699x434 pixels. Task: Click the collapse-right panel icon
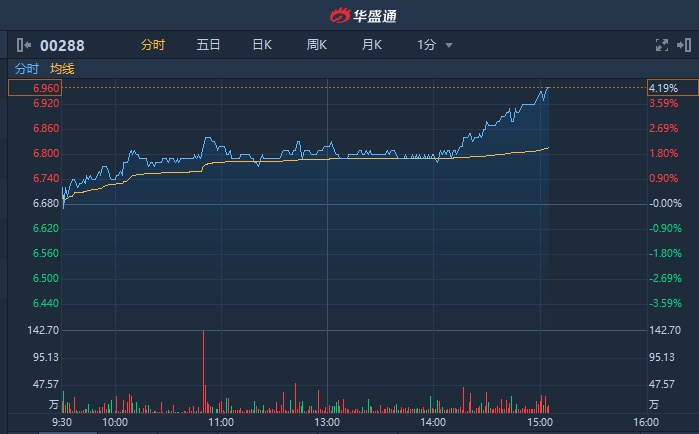[x=684, y=45]
